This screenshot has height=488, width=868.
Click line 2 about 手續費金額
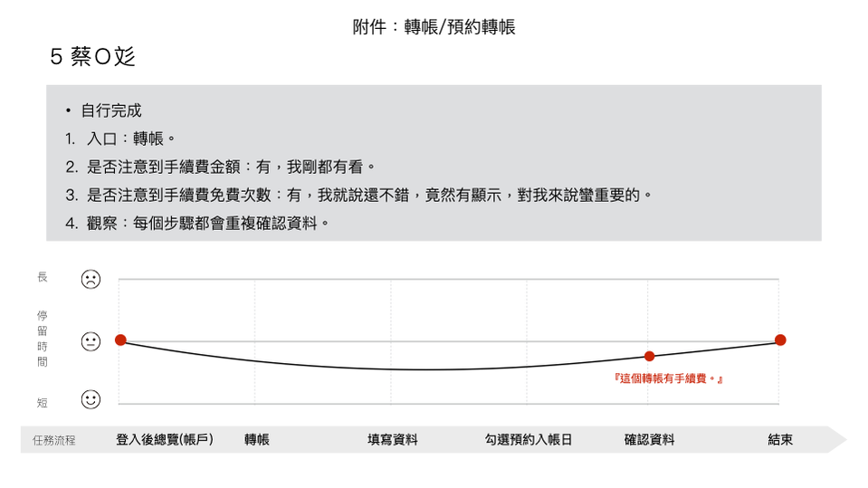pyautogui.click(x=220, y=167)
